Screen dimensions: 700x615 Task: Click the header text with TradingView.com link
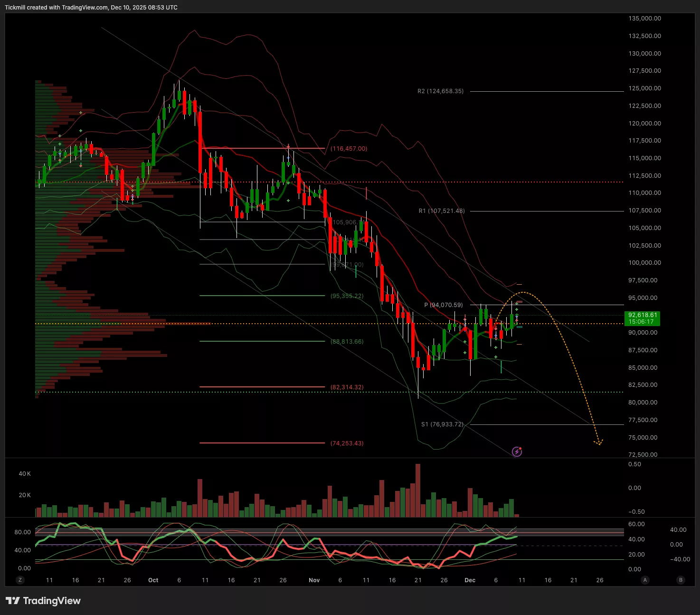click(91, 8)
